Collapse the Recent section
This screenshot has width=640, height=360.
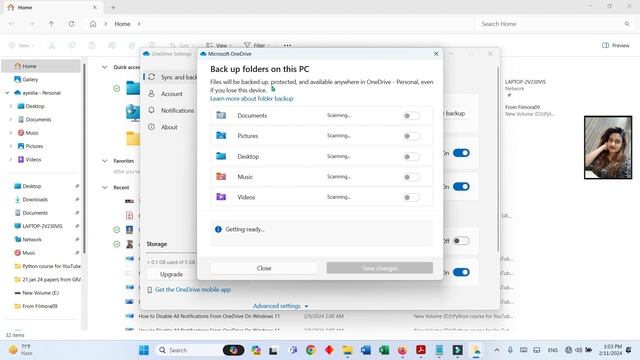click(x=104, y=187)
